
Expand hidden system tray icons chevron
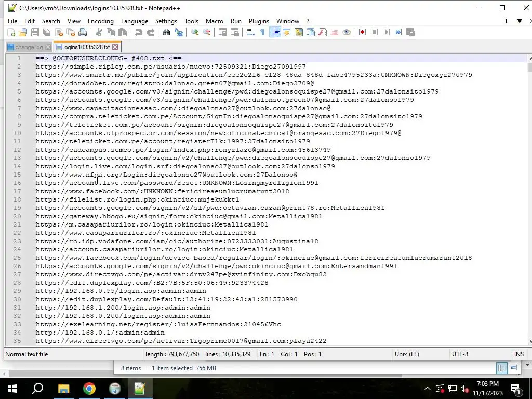click(x=428, y=389)
